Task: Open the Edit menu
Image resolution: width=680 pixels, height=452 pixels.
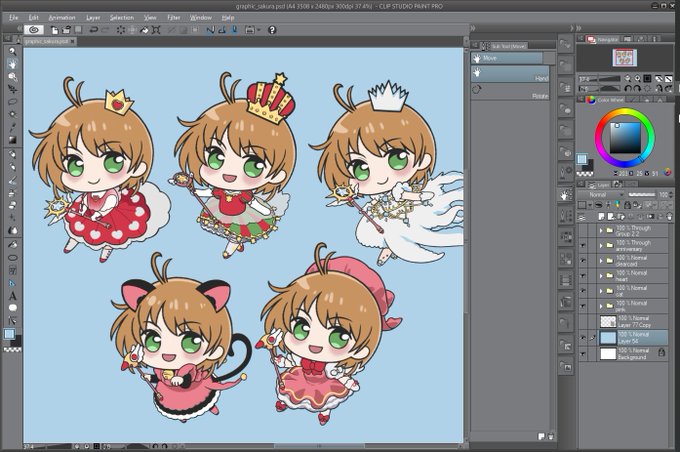Action: point(33,18)
